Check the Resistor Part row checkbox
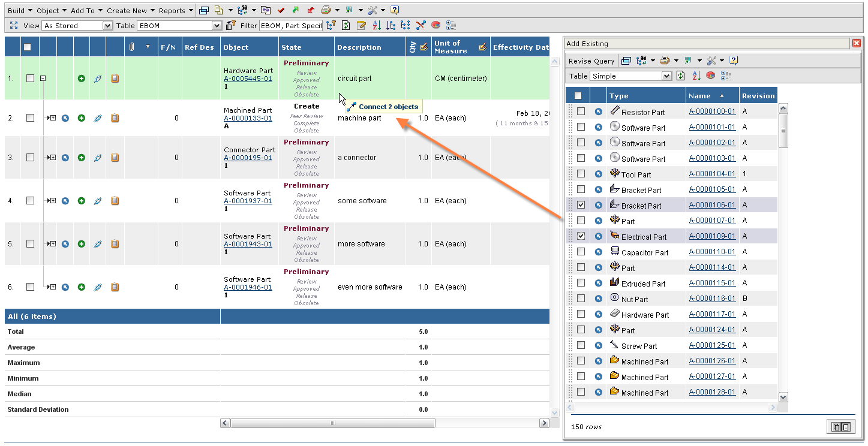 (x=581, y=111)
